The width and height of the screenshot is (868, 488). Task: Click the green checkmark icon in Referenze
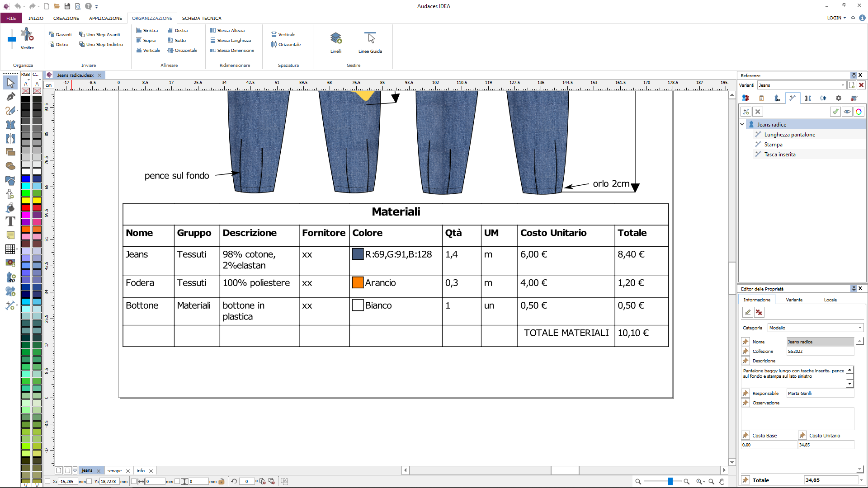click(835, 112)
